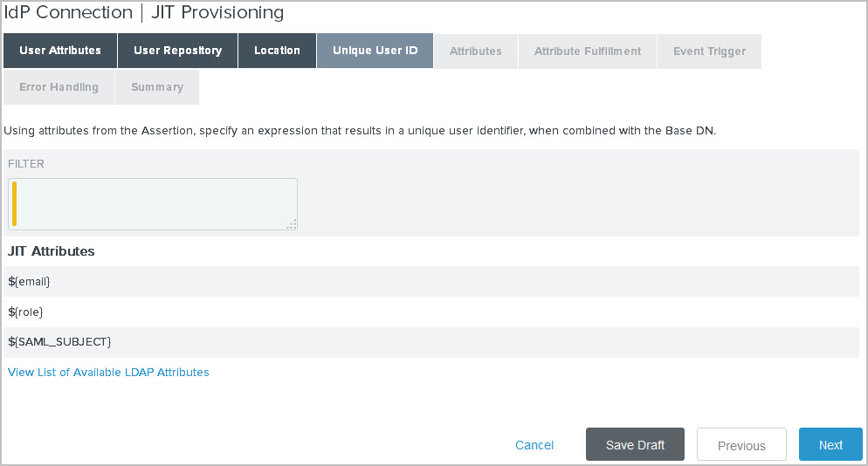Switch to the Attribute Fulfillment tab

(587, 51)
